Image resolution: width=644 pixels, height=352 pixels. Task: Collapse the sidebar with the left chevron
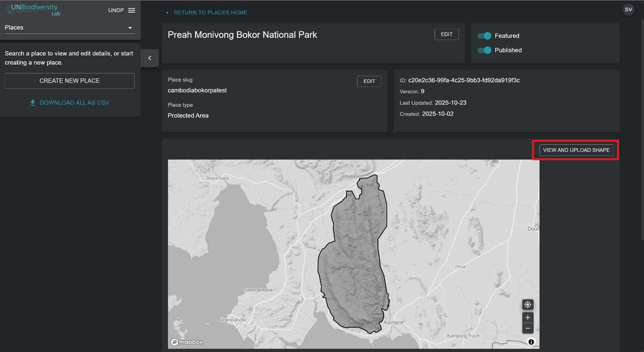[x=150, y=58]
